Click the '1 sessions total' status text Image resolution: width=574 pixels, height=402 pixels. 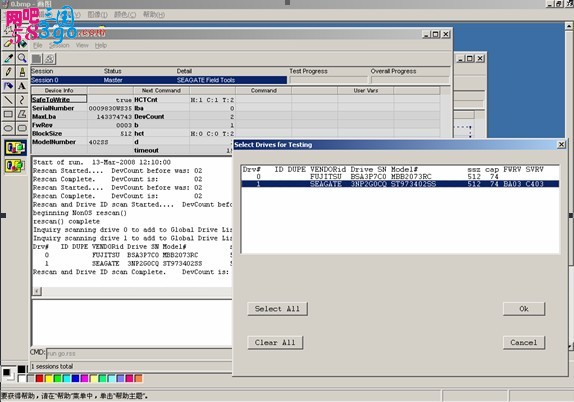point(52,366)
